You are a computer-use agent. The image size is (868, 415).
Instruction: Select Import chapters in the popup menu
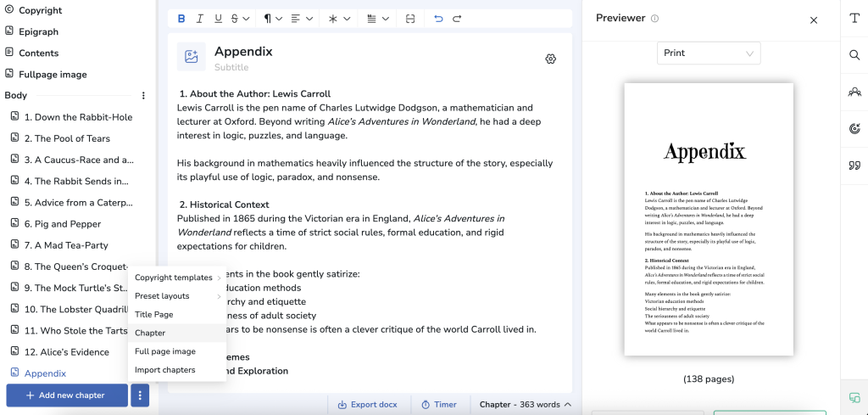point(165,370)
